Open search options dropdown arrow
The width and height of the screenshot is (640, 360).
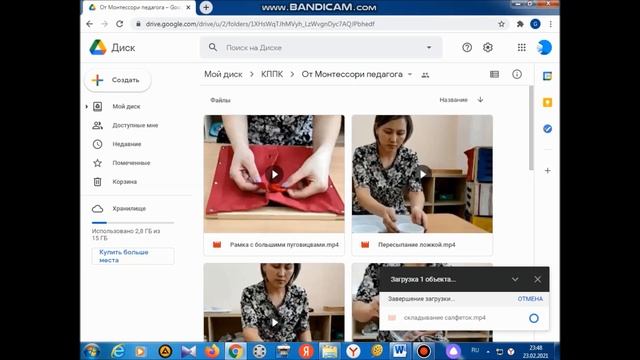click(429, 47)
